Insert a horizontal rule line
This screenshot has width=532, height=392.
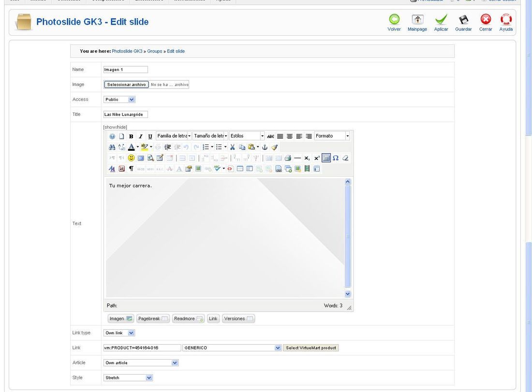point(297,158)
